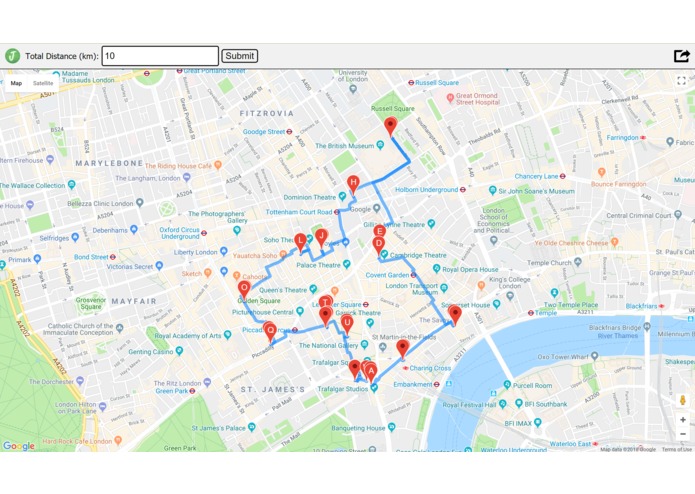Image resolution: width=695 pixels, height=494 pixels.
Task: Click the Palace Theatre place icon
Action: (347, 265)
